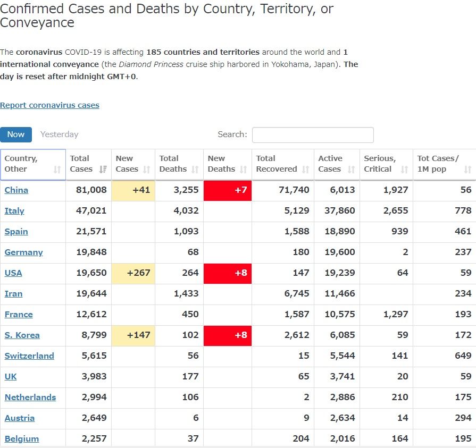The height and width of the screenshot is (448, 476).
Task: Open the S. Korea link
Action: pyautogui.click(x=22, y=335)
